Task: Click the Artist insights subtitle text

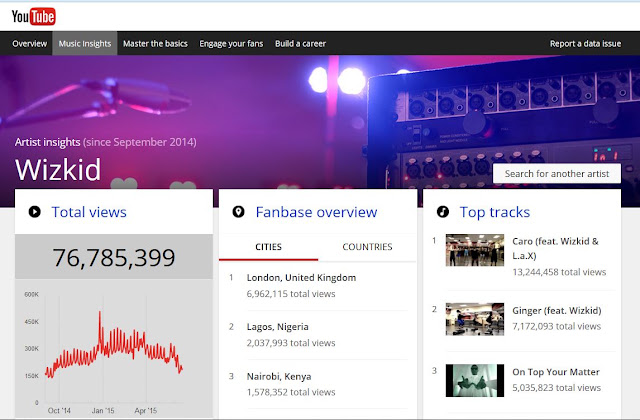Action: pos(106,142)
